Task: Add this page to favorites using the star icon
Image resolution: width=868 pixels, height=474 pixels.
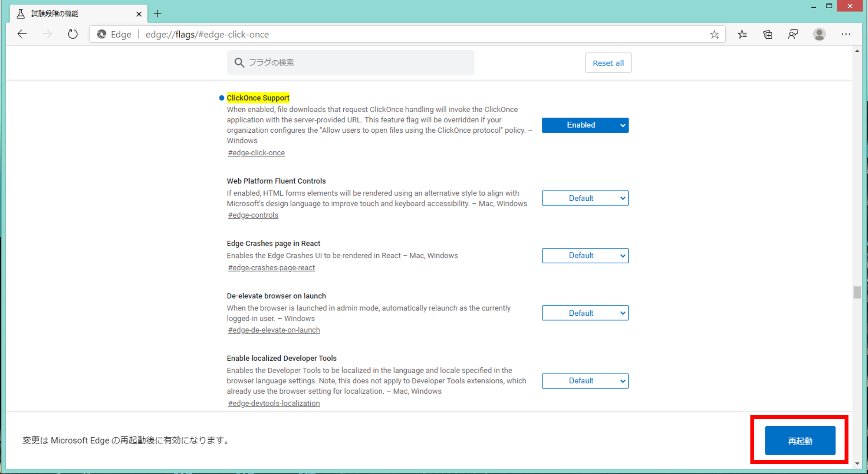Action: click(714, 34)
